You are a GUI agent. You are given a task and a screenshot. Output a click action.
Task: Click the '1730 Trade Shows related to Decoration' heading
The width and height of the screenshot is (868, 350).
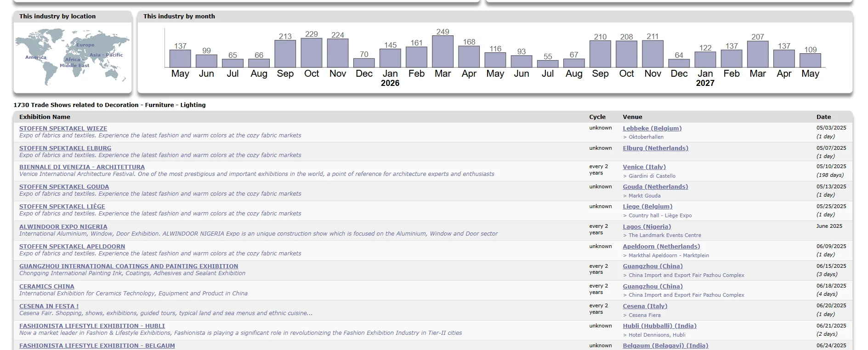tap(110, 105)
